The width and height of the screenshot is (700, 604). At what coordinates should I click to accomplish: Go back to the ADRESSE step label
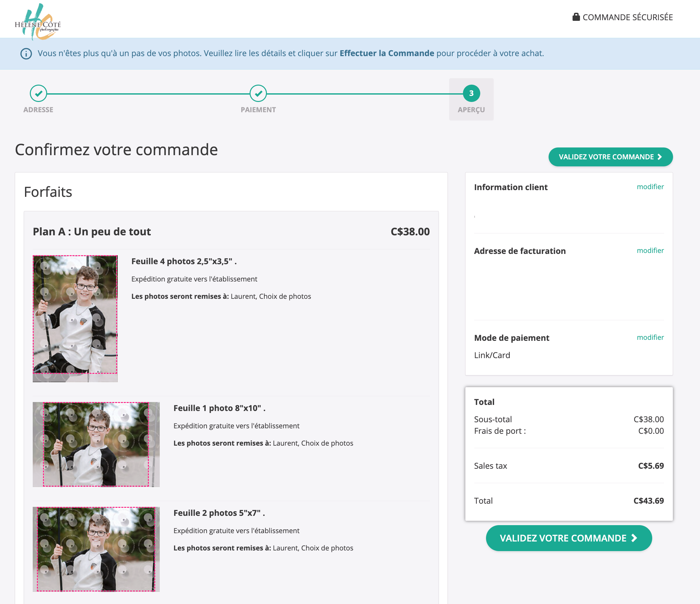(x=38, y=110)
